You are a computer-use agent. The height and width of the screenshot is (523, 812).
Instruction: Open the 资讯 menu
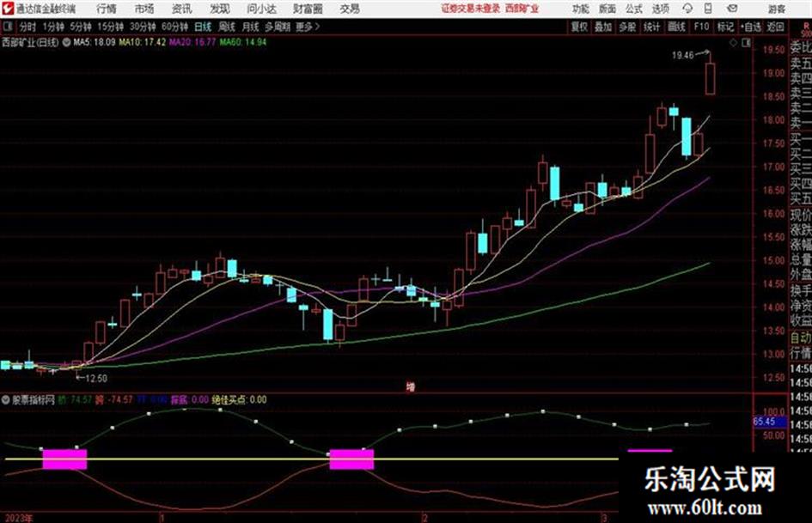pyautogui.click(x=181, y=9)
